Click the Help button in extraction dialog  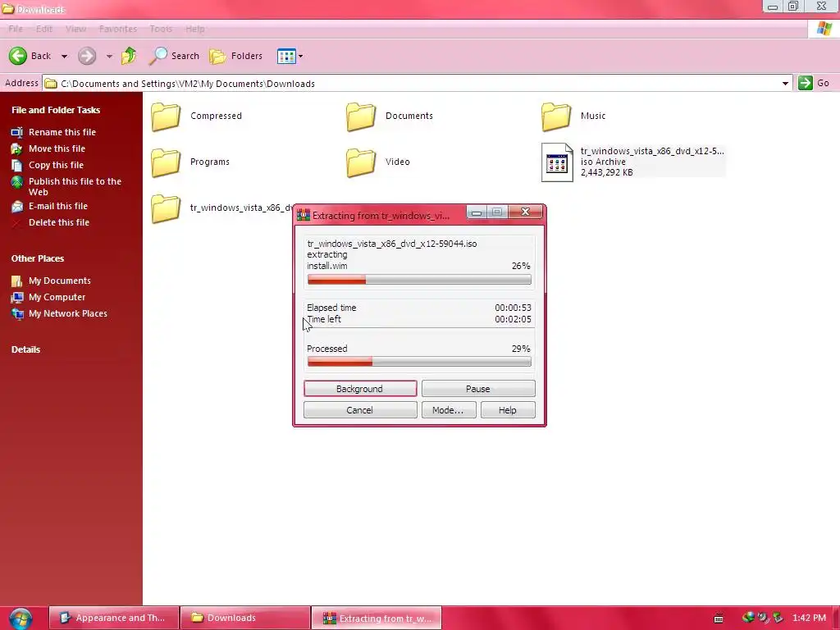click(x=508, y=410)
